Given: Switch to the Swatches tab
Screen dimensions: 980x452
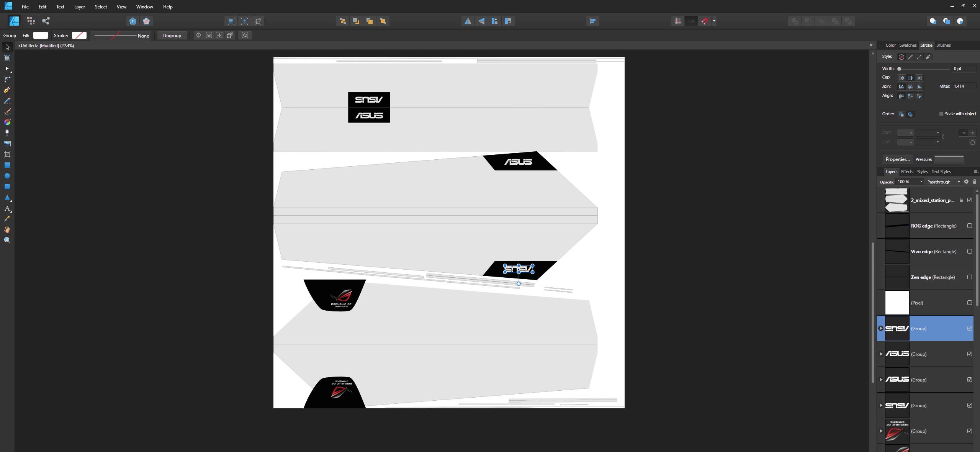Looking at the screenshot, I should click(x=908, y=45).
